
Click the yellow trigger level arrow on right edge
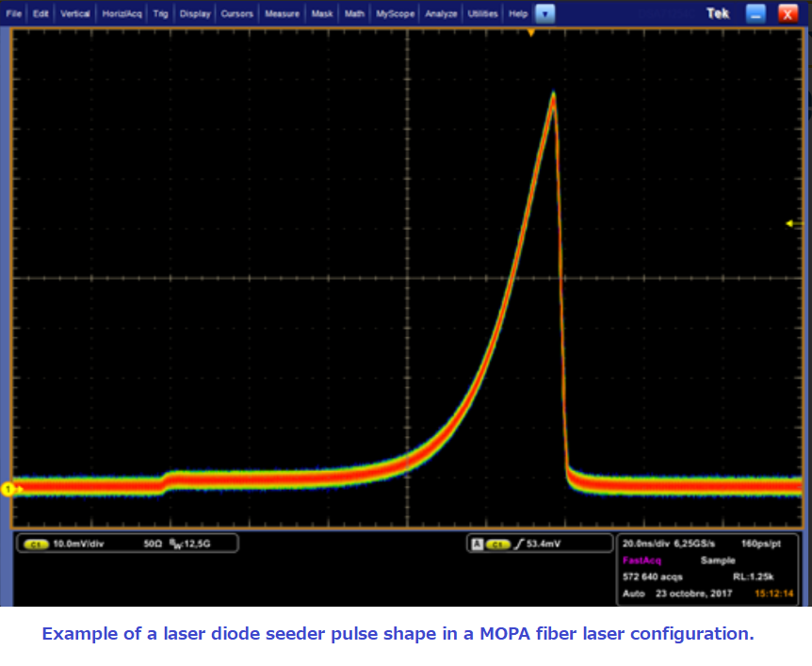pyautogui.click(x=790, y=223)
